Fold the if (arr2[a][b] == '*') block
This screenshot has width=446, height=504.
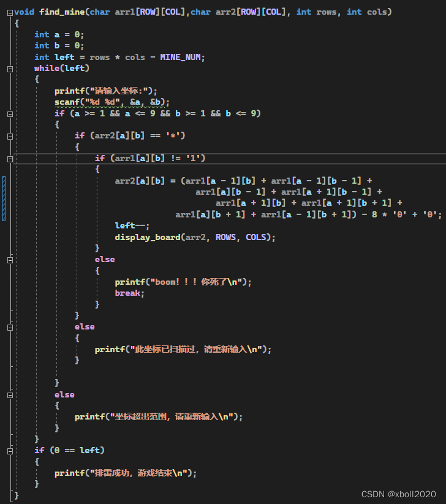point(10,137)
